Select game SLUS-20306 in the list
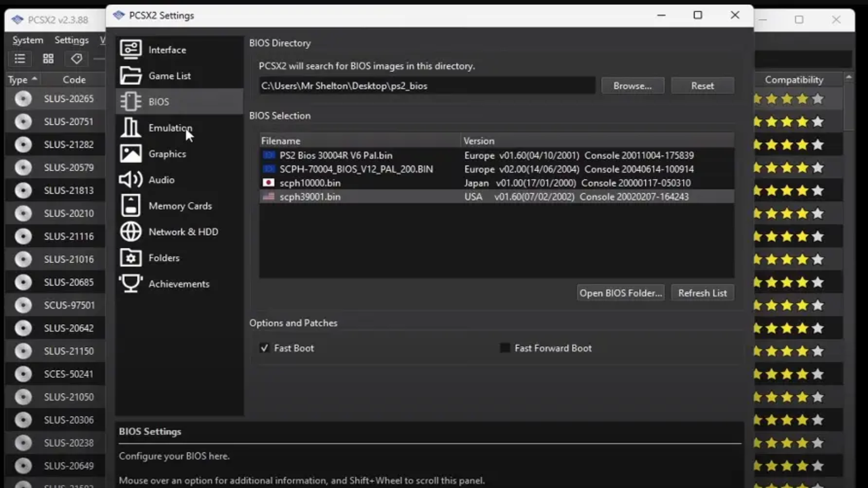The image size is (868, 488). (x=69, y=420)
